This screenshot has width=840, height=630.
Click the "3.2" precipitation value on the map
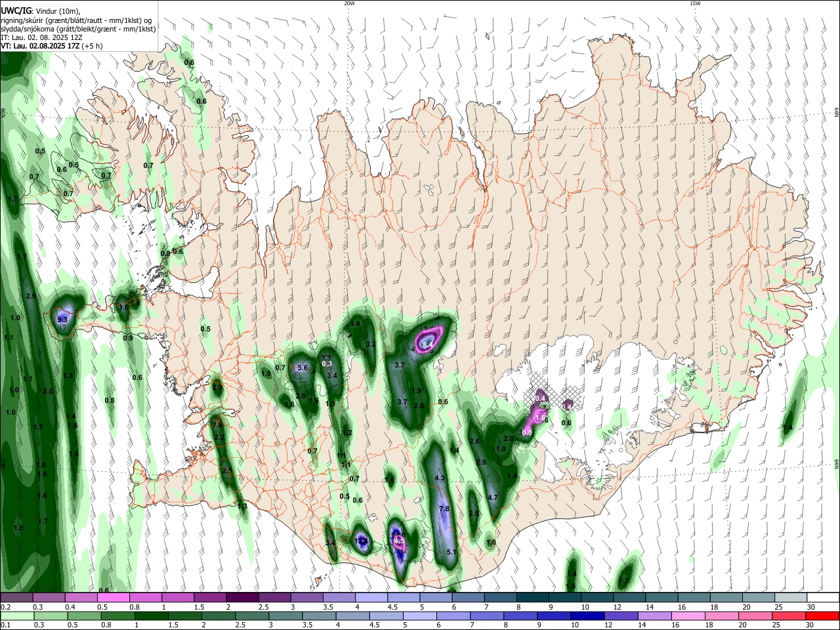(x=371, y=344)
